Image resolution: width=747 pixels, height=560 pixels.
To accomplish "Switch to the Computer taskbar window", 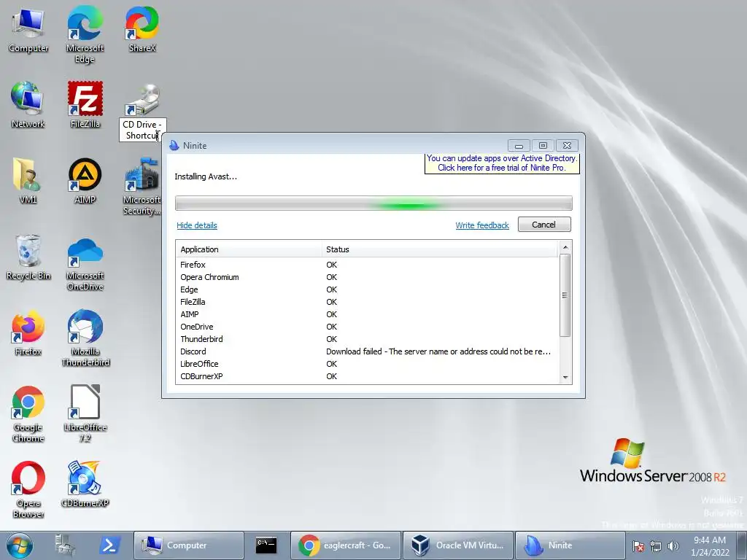I will tap(189, 545).
